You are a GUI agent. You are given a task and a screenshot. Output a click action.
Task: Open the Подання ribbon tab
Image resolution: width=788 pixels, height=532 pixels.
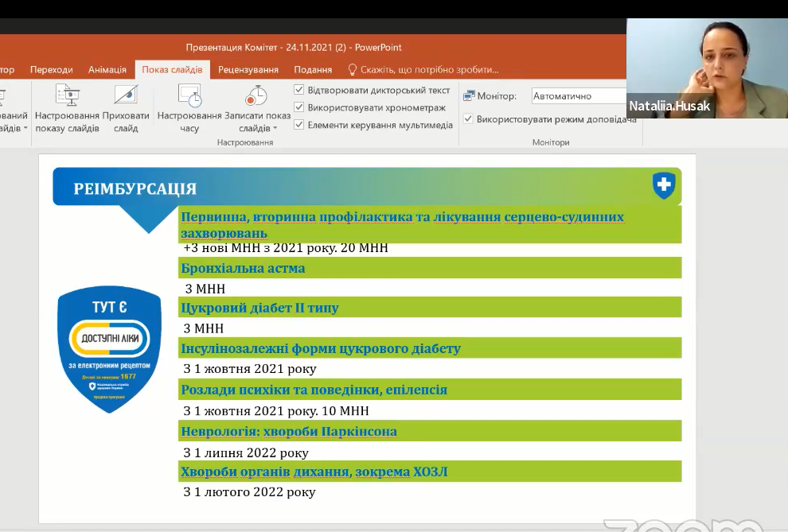(x=313, y=70)
